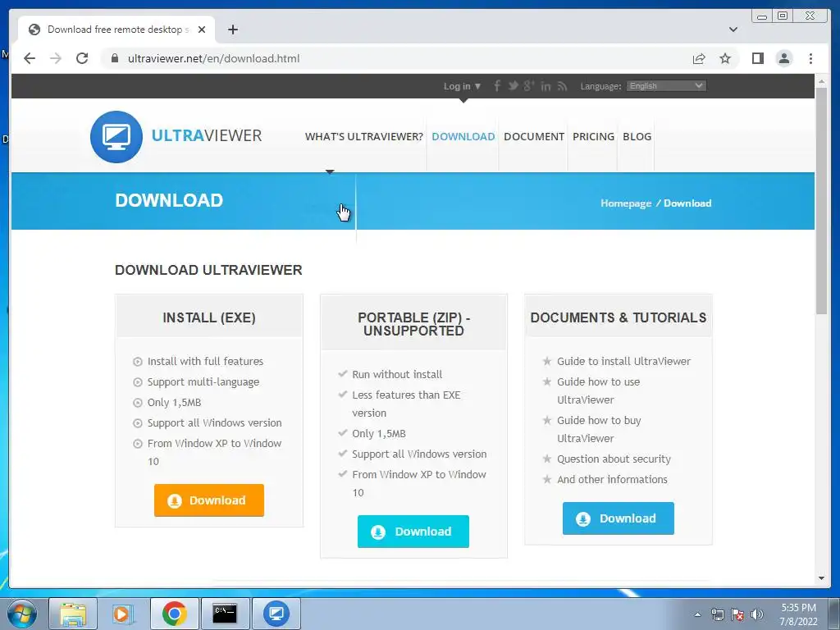Click the scrollbar down arrow
This screenshot has height=630, width=840.
pyautogui.click(x=821, y=578)
